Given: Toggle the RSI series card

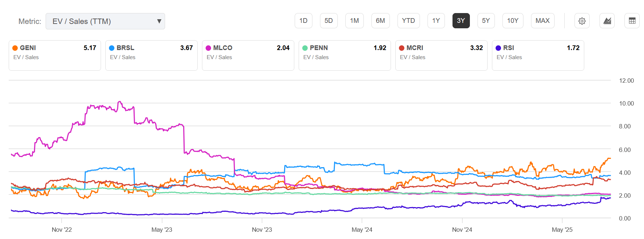Looking at the screenshot, I should tap(538, 55).
